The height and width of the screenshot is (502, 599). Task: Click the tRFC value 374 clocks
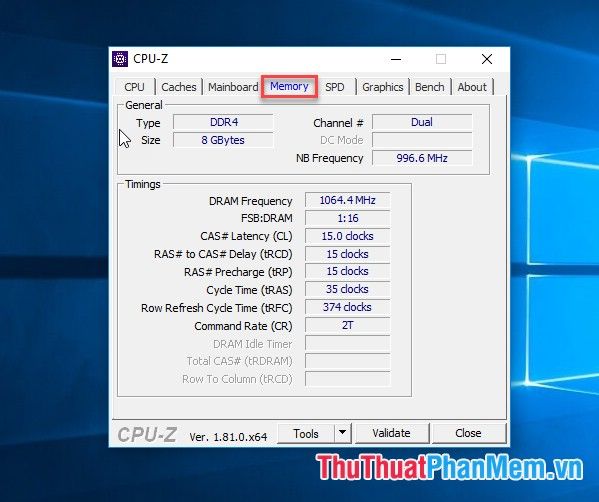tap(348, 307)
